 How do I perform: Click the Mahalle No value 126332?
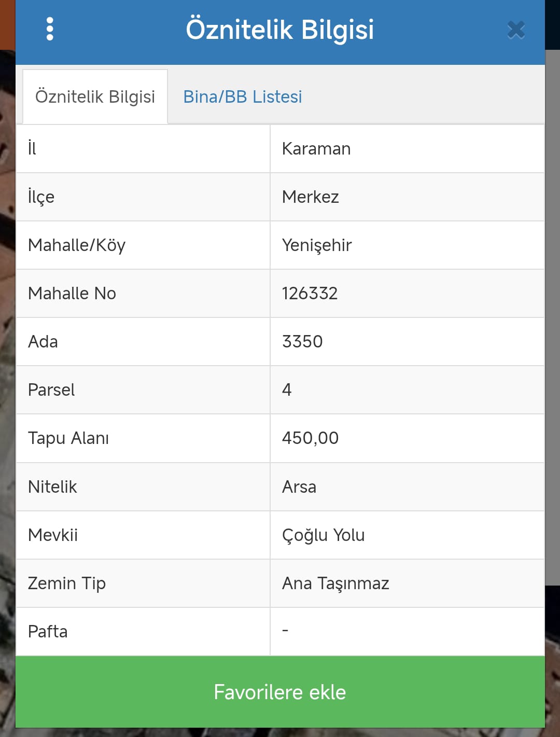click(310, 294)
